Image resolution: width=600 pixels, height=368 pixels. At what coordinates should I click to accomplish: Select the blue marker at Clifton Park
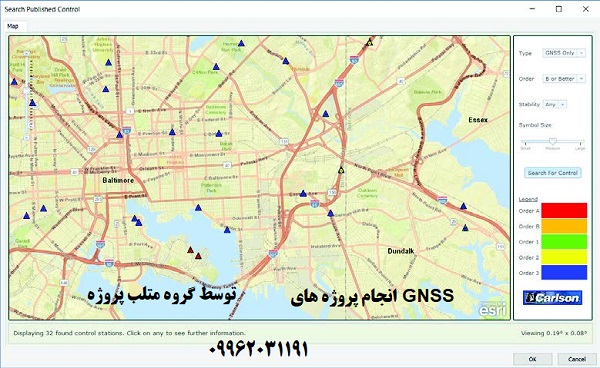pos(216,67)
